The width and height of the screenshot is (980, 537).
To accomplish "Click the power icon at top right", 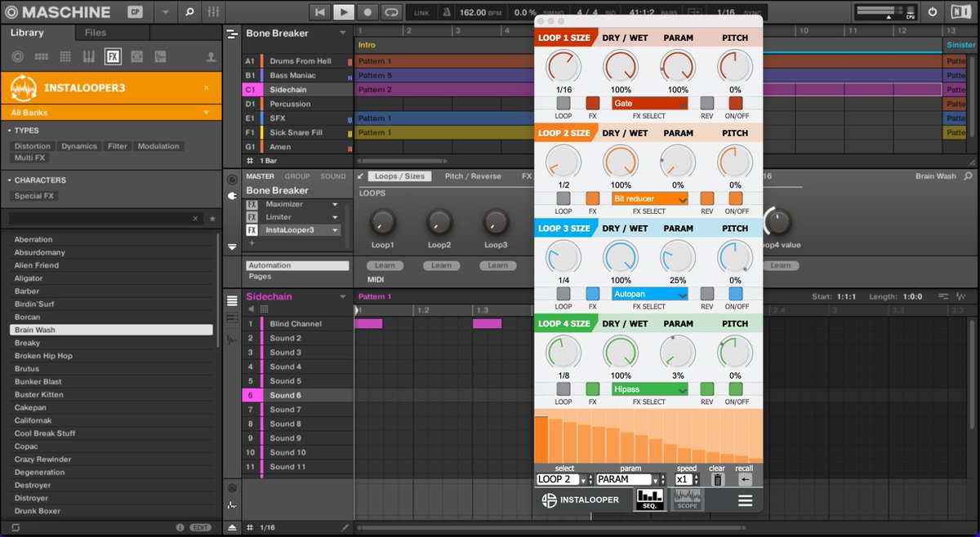I will [x=933, y=12].
